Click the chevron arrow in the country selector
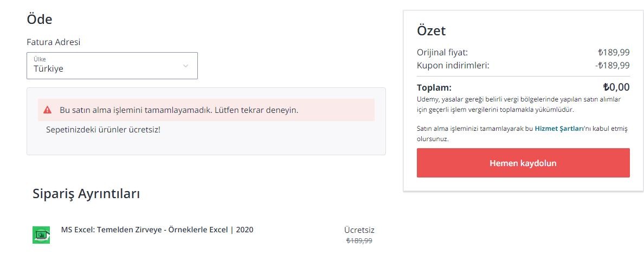Image resolution: width=644 pixels, height=260 pixels. (x=185, y=66)
